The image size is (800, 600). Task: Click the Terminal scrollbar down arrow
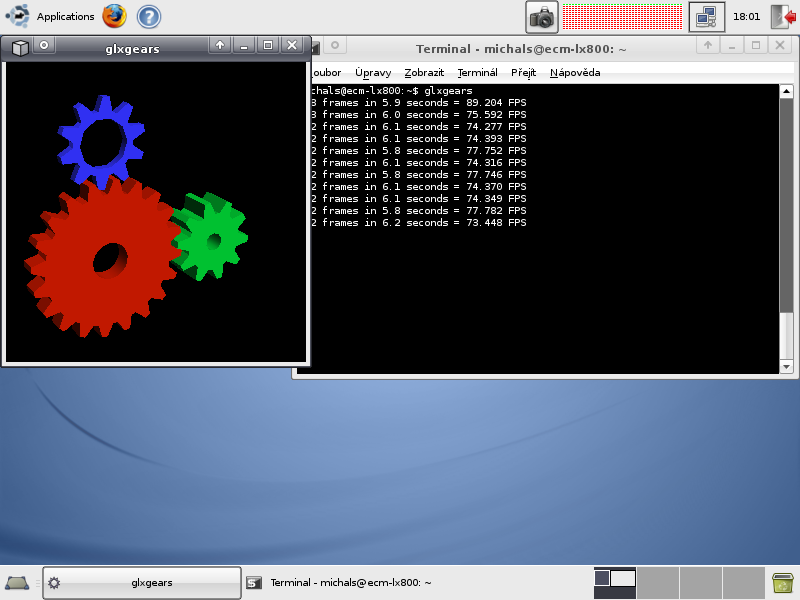[786, 366]
